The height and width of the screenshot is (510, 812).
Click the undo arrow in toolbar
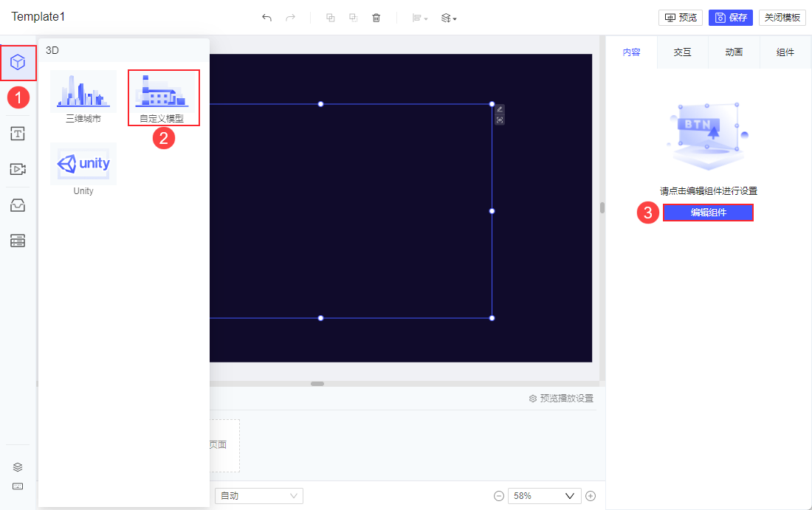click(266, 18)
